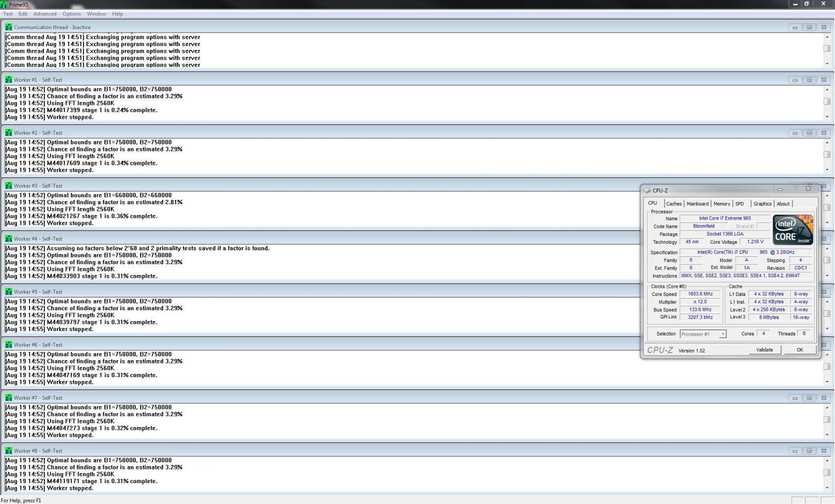
Task: Click the Intel Core i7 logo in CPU-Z
Action: point(793,229)
